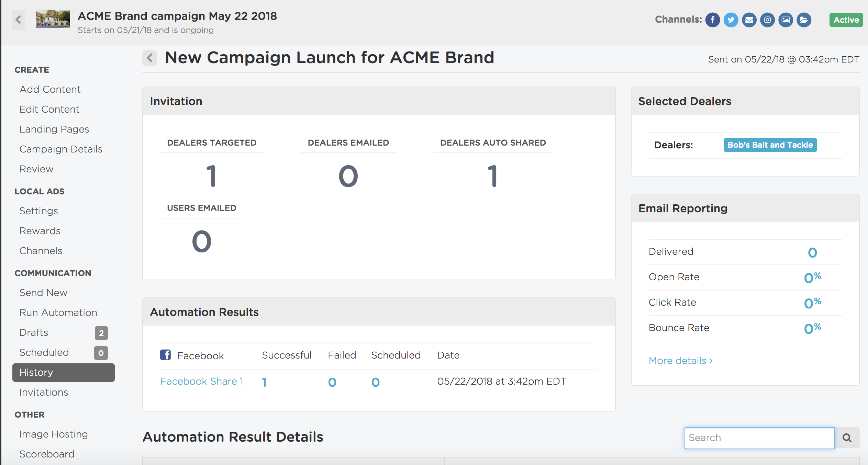Select History in sidebar
The height and width of the screenshot is (465, 868).
[63, 372]
